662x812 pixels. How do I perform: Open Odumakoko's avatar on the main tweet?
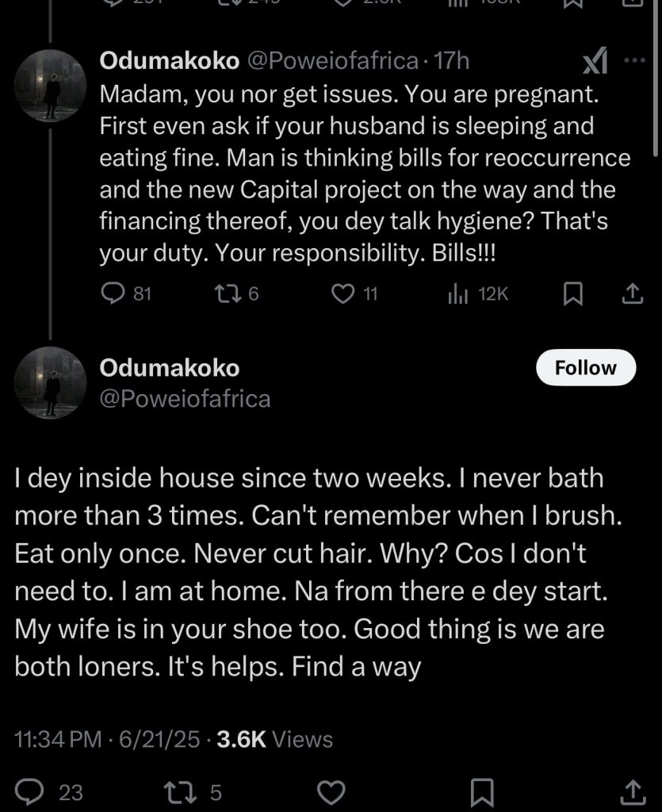pyautogui.click(x=52, y=385)
